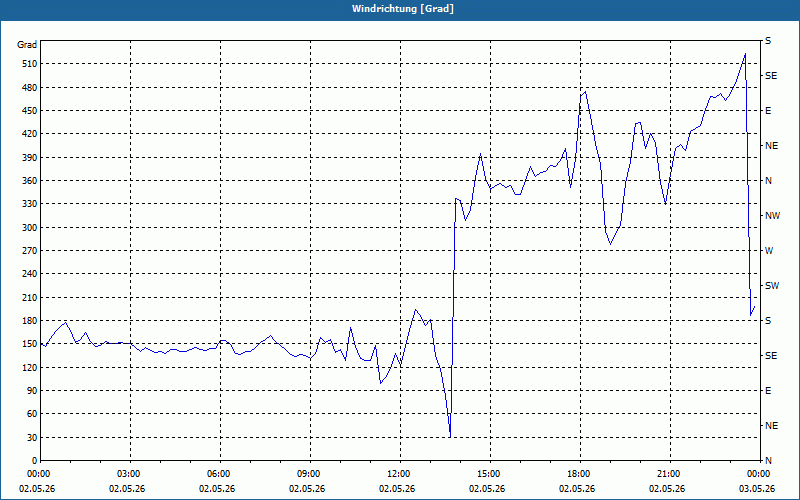Click the 21:00 time label
800x500 pixels.
click(670, 473)
